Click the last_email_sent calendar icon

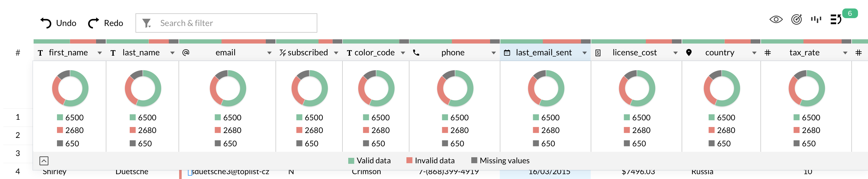click(x=507, y=53)
